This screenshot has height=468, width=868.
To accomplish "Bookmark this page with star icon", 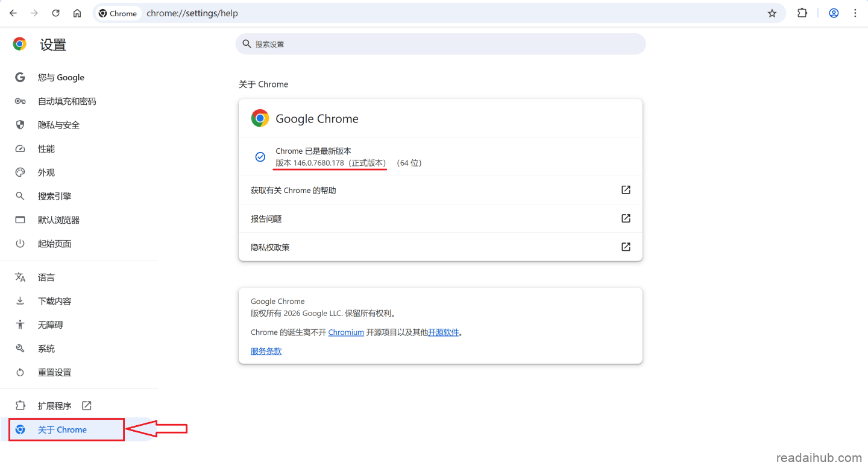I will 772,13.
